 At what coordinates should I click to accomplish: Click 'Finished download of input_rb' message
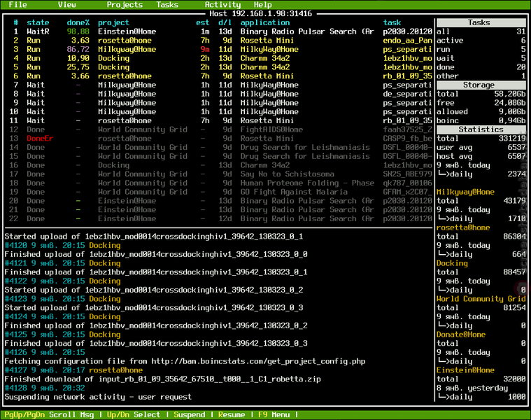[x=162, y=379]
